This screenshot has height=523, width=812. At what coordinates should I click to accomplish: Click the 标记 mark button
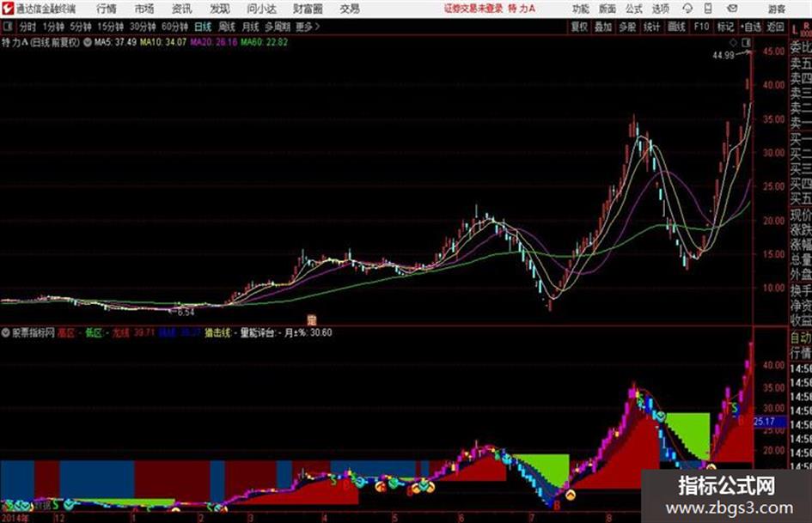click(x=725, y=27)
